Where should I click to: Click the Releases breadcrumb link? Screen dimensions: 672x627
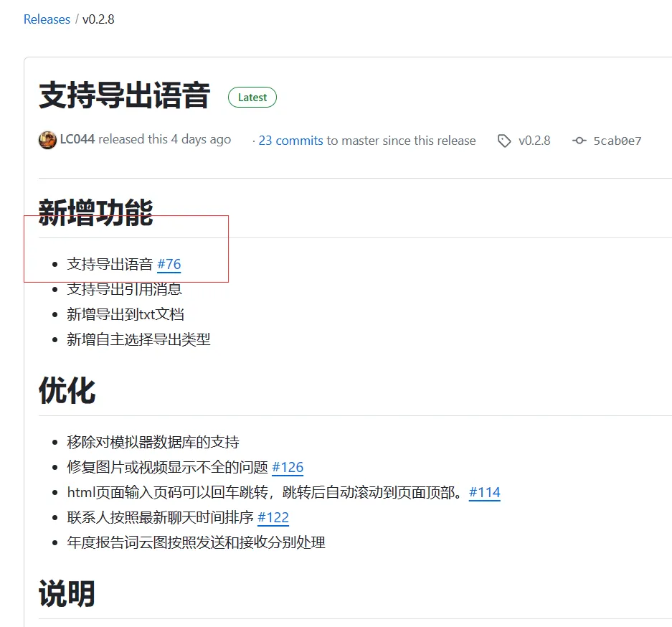[47, 19]
